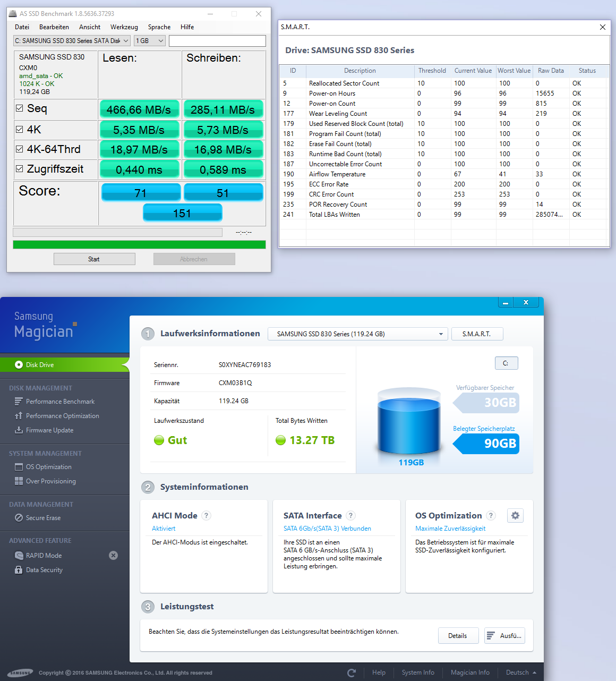Uncheck the 4K test checkbox
The height and width of the screenshot is (681, 616).
20,130
